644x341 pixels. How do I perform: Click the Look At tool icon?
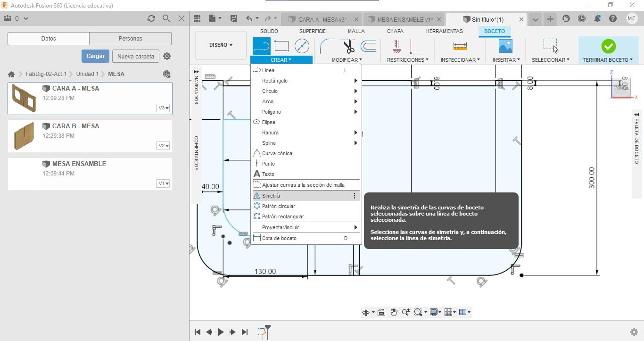coord(381,312)
